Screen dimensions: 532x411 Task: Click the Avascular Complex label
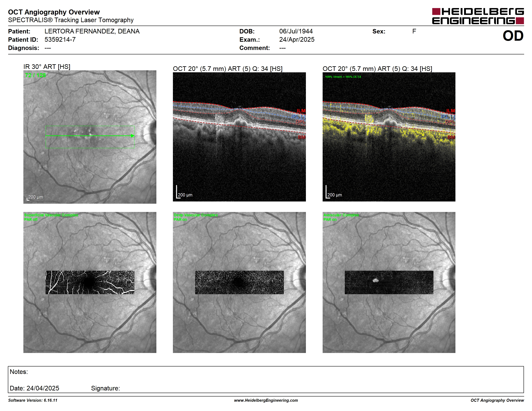[341, 215]
